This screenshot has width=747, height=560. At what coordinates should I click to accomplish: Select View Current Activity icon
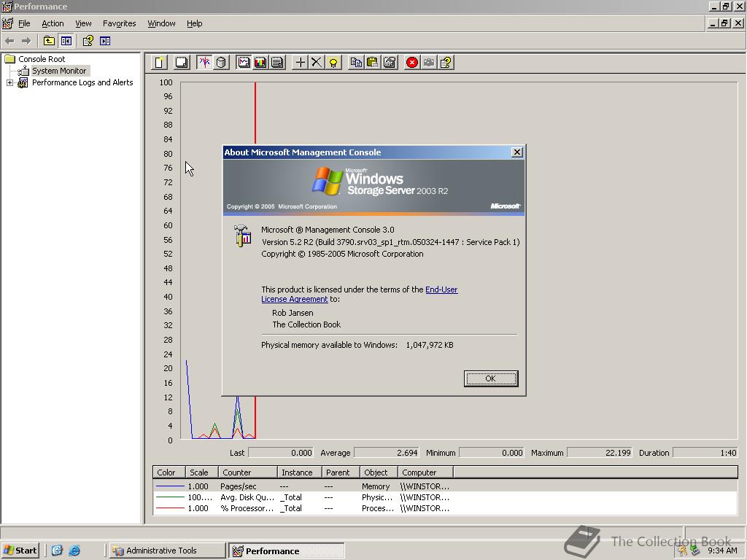(204, 63)
